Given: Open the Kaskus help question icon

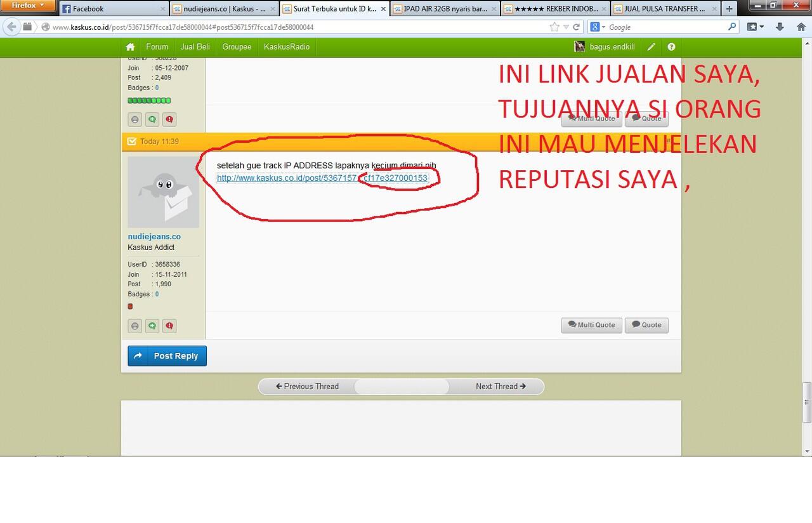Looking at the screenshot, I should pos(671,47).
